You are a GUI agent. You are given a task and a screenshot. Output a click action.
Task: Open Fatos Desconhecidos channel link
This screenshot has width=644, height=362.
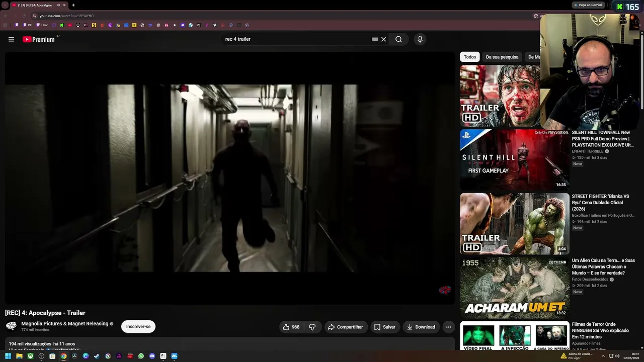pyautogui.click(x=590, y=280)
